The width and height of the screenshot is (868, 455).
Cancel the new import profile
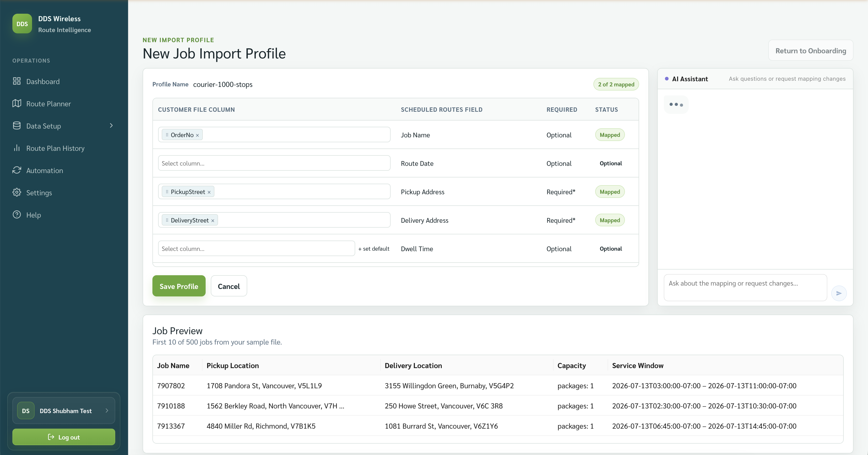(x=229, y=286)
